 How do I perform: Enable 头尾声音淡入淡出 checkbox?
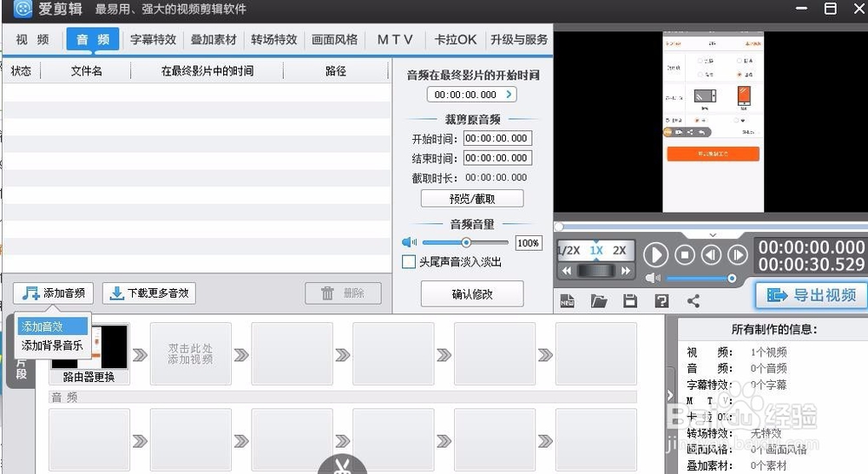click(x=409, y=261)
